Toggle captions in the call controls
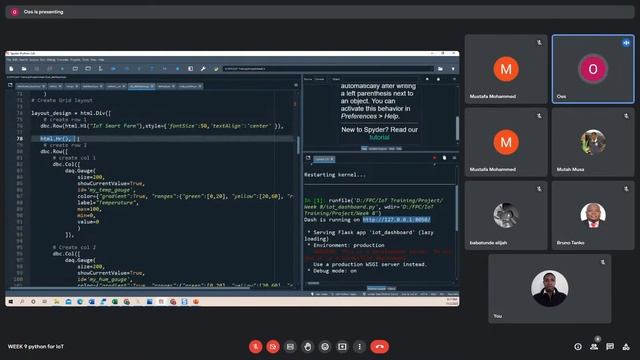Image resolution: width=640 pixels, height=360 pixels. pos(290,347)
